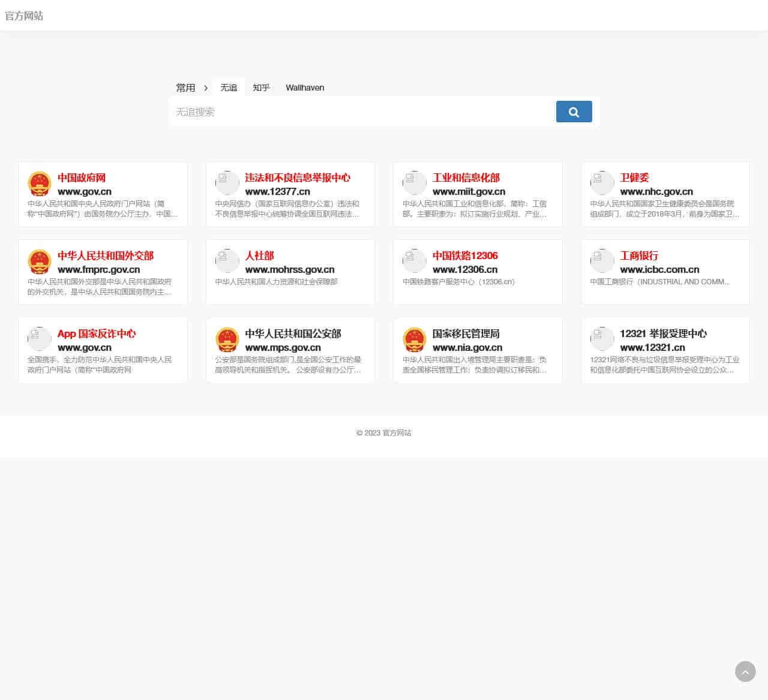Open the 常用 search group
Screen dimensions: 768x700
pos(185,88)
